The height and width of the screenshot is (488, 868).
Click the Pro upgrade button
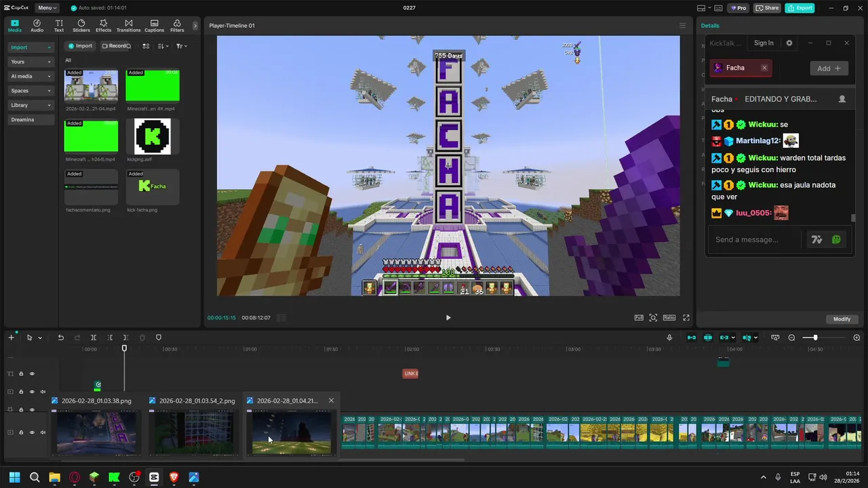(738, 7)
